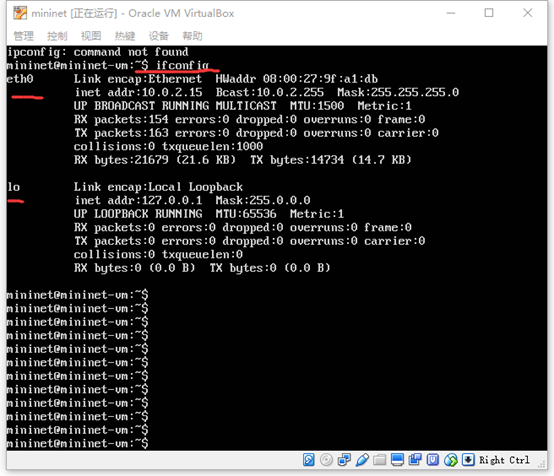Image resolution: width=554 pixels, height=476 pixels.
Task: Click the 'Link encap:Ethernet' text
Action: tap(138, 79)
